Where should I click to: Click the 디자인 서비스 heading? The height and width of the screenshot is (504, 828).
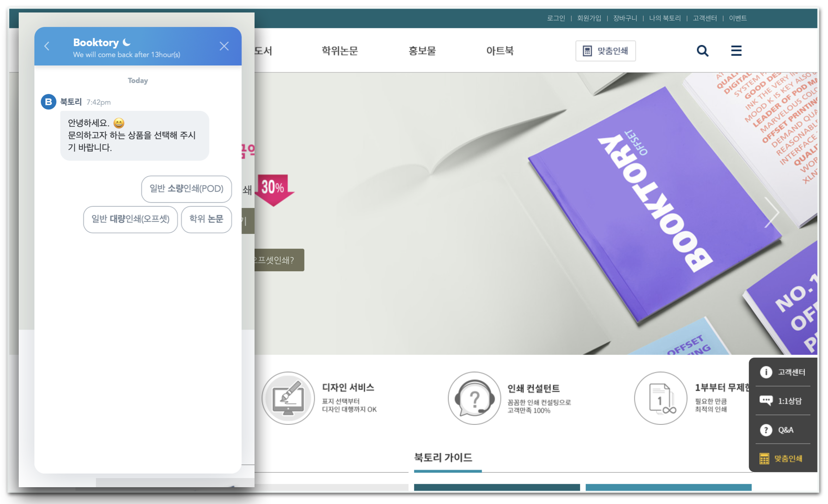click(x=348, y=387)
